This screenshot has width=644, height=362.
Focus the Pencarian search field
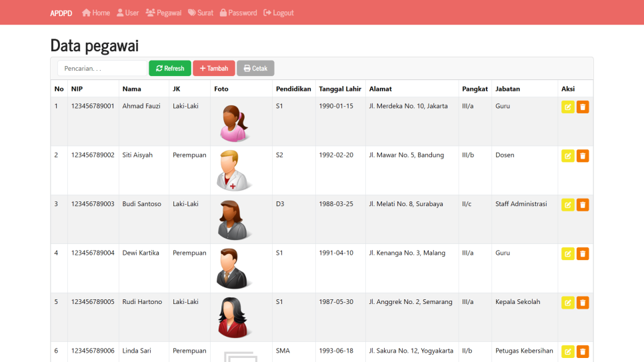[102, 69]
